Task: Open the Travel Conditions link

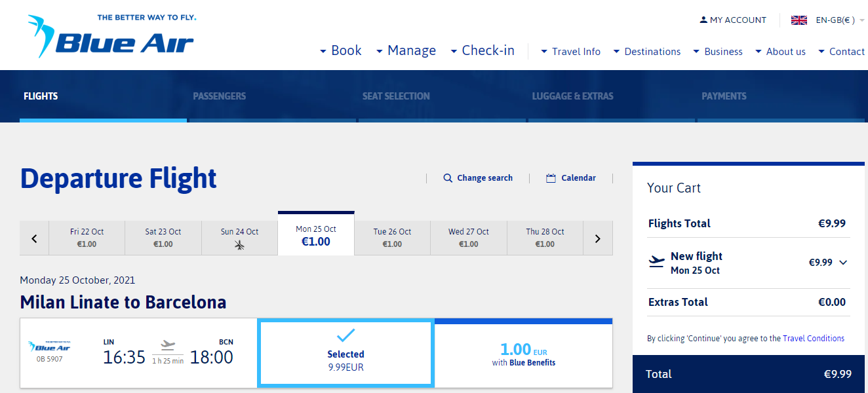Action: (x=814, y=339)
